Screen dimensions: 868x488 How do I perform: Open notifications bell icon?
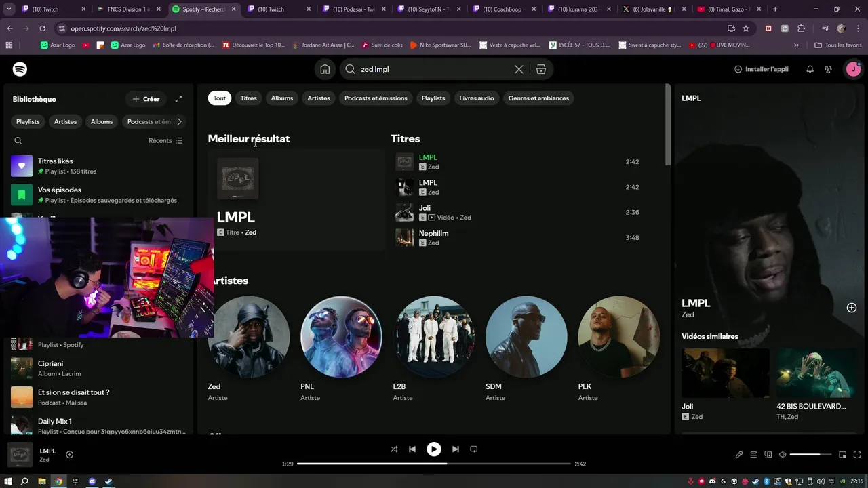click(x=810, y=69)
